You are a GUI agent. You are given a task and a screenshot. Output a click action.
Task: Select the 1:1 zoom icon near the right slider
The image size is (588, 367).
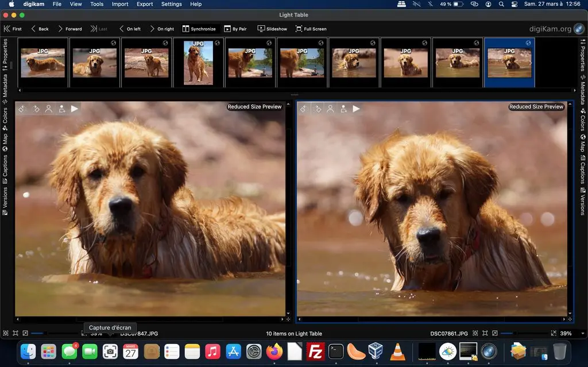(475, 333)
